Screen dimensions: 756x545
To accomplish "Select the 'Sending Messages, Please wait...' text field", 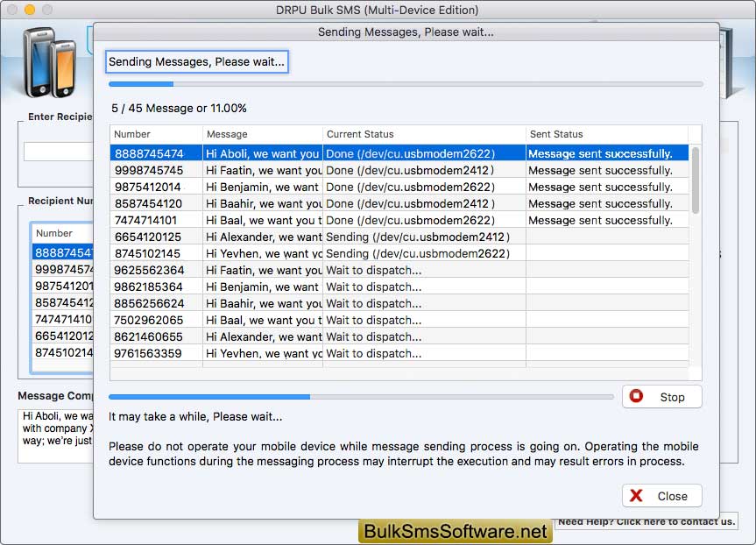I will pyautogui.click(x=197, y=61).
